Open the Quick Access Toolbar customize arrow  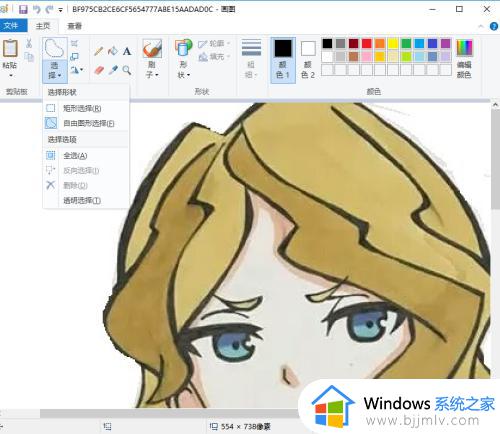coord(60,10)
